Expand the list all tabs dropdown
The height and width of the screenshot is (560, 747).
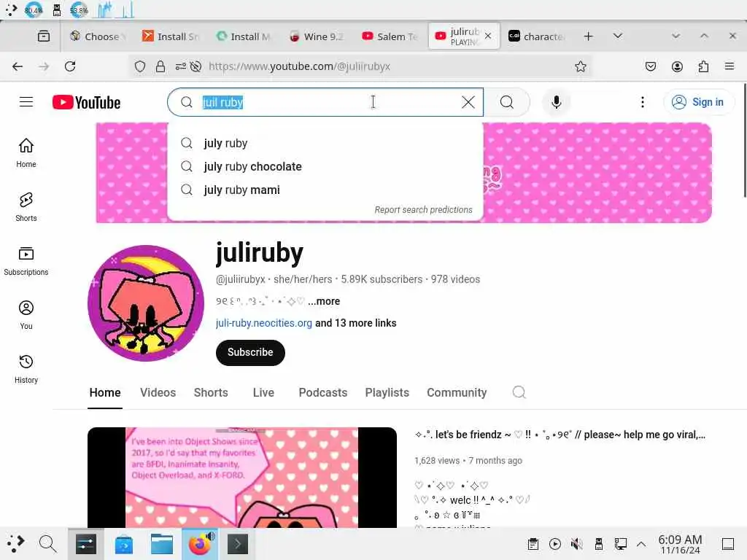point(618,36)
